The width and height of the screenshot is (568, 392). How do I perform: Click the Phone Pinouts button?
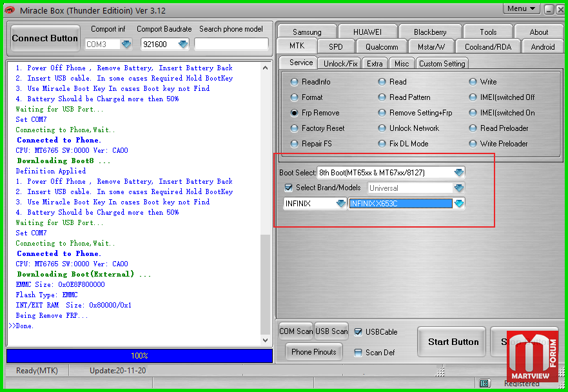point(314,352)
